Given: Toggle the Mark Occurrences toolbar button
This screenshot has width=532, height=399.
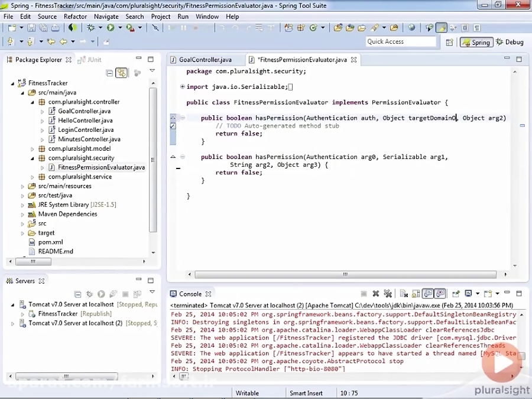Looking at the screenshot, I should click(x=441, y=28).
